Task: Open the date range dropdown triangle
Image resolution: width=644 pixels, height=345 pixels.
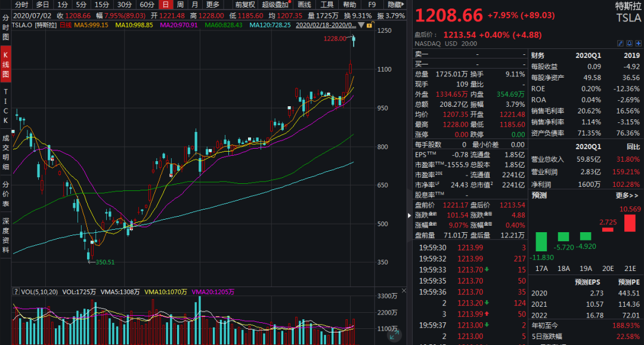Action: [361, 25]
